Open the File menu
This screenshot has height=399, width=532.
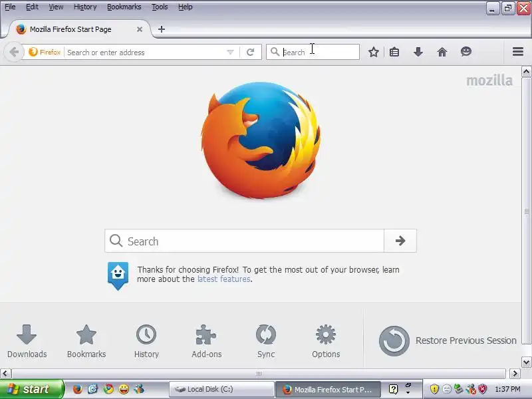click(10, 7)
